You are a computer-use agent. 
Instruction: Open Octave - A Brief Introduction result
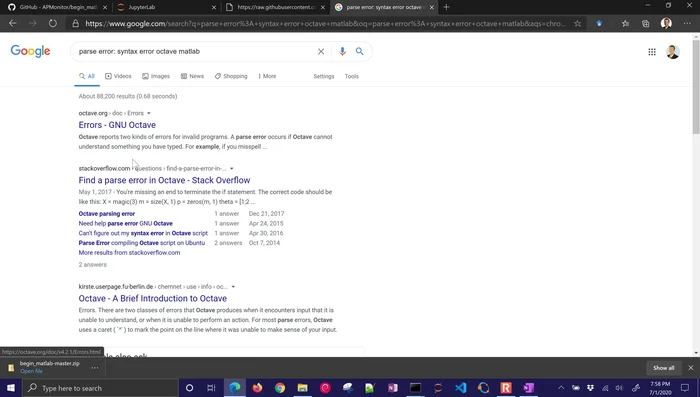tap(153, 298)
